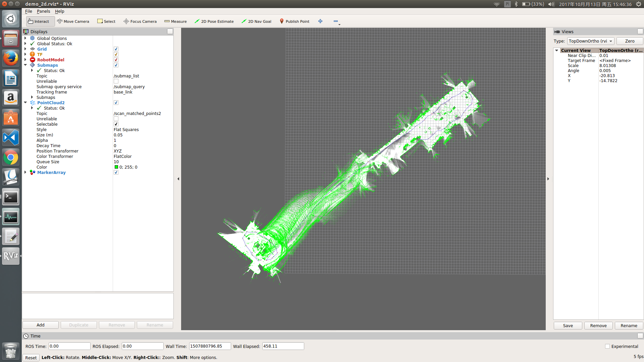The height and width of the screenshot is (362, 644).
Task: Open LibreOffice Writer from the dock
Action: 11,78
